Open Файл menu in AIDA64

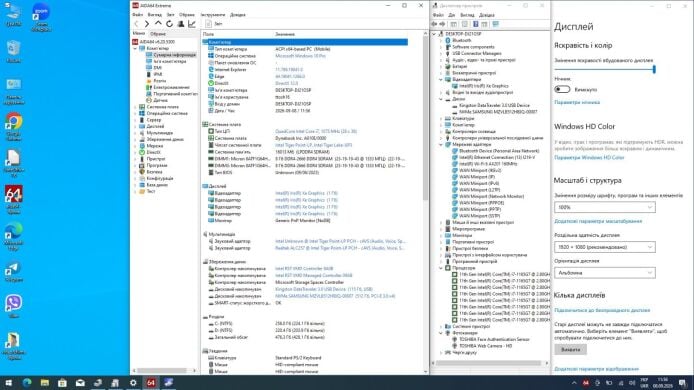coord(138,15)
